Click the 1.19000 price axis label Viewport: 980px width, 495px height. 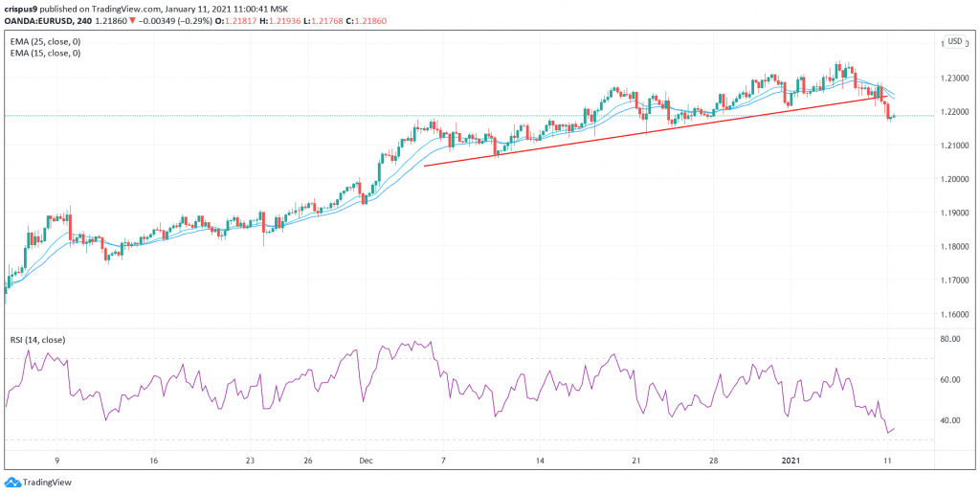pyautogui.click(x=956, y=214)
